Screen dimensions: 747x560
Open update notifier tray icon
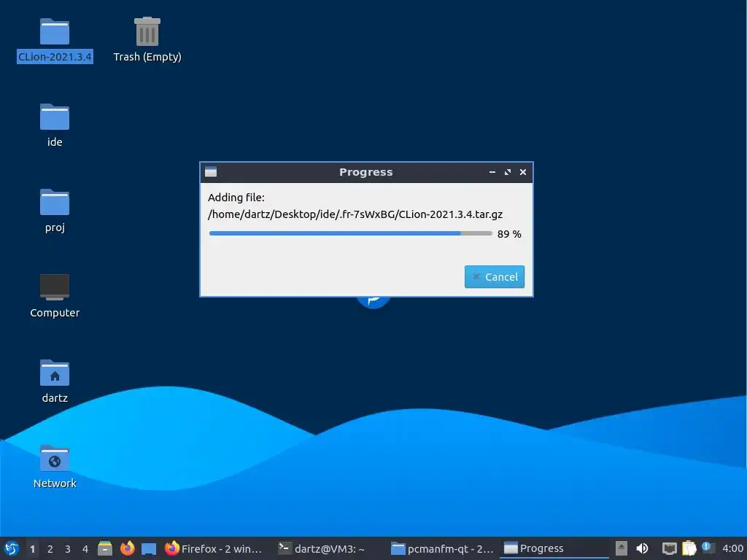(x=708, y=548)
